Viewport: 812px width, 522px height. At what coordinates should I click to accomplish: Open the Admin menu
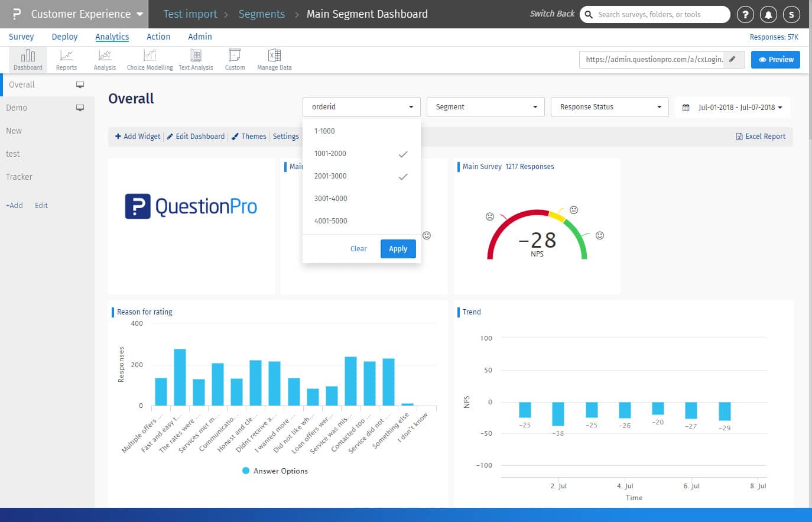tap(200, 37)
